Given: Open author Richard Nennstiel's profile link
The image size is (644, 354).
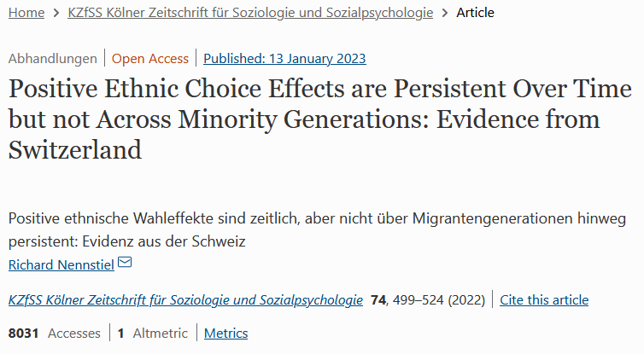Looking at the screenshot, I should [61, 265].
